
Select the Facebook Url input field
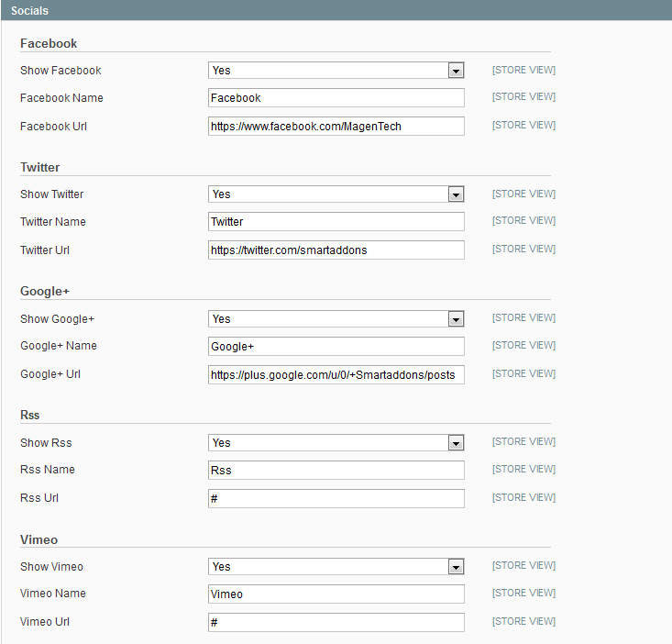coord(336,126)
